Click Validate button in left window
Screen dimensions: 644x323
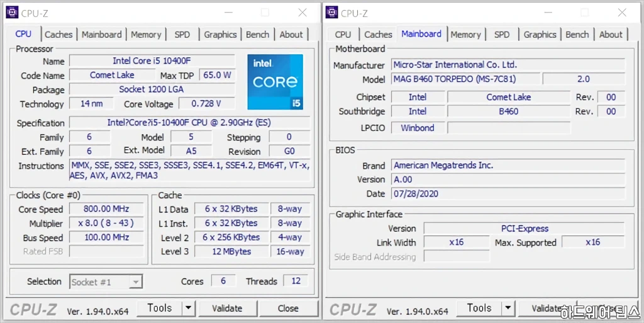tap(227, 309)
